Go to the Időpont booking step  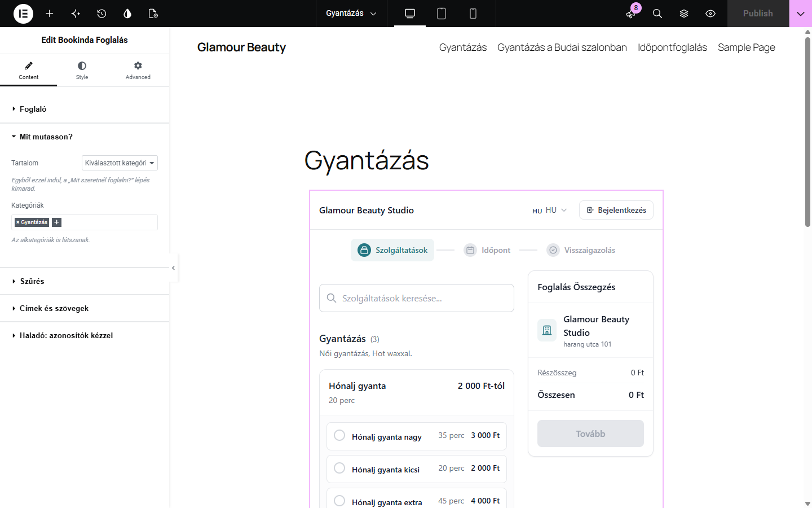pos(487,250)
